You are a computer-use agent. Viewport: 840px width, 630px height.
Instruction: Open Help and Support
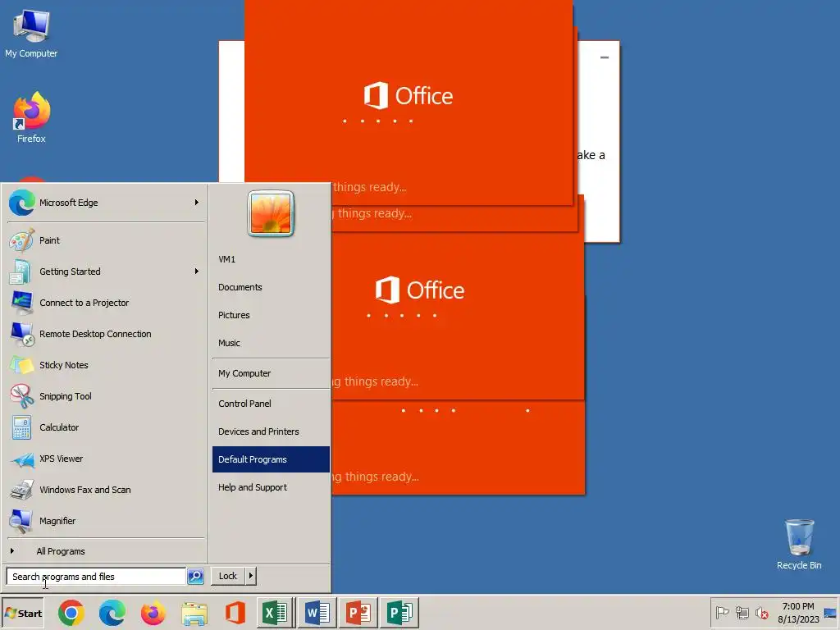click(x=271, y=487)
